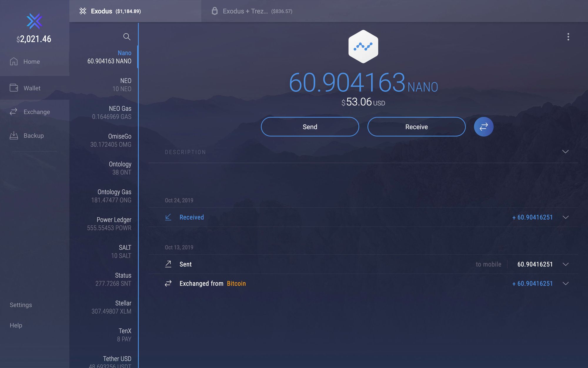Open the three-dot more options menu
This screenshot has width=588, height=368.
pos(568,37)
